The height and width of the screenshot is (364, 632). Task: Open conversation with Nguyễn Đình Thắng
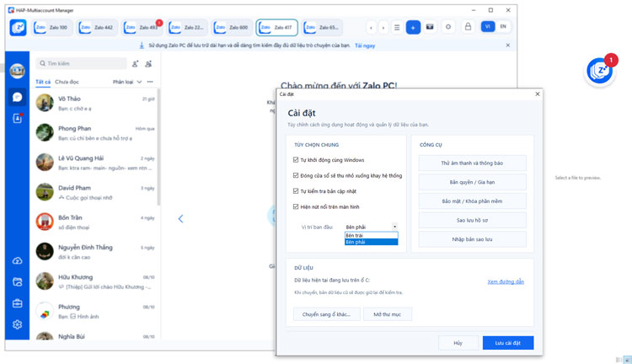pyautogui.click(x=95, y=252)
